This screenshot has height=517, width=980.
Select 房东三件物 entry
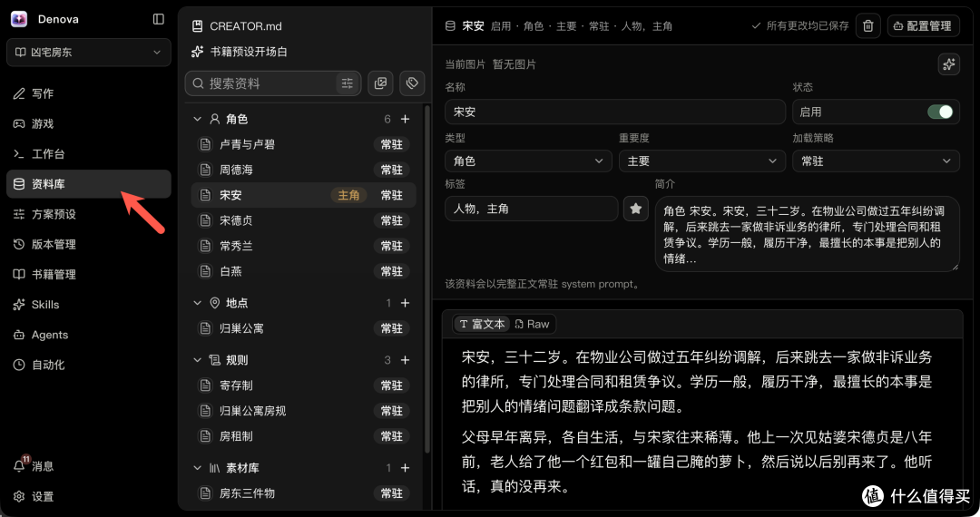(x=303, y=493)
